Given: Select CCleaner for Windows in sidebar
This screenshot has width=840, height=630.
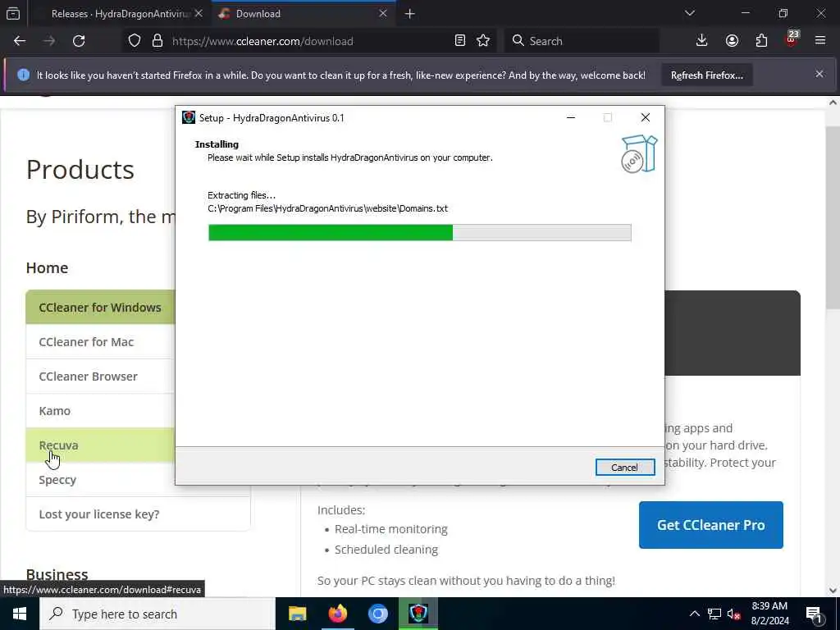Looking at the screenshot, I should point(100,308).
